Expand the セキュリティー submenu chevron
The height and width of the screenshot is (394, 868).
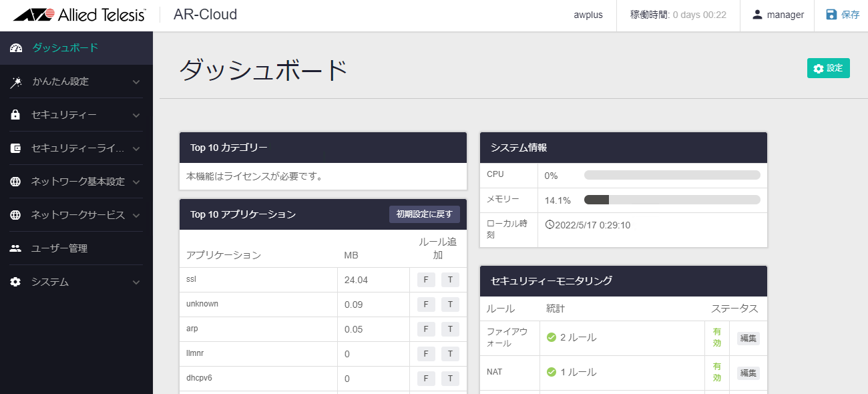[136, 116]
